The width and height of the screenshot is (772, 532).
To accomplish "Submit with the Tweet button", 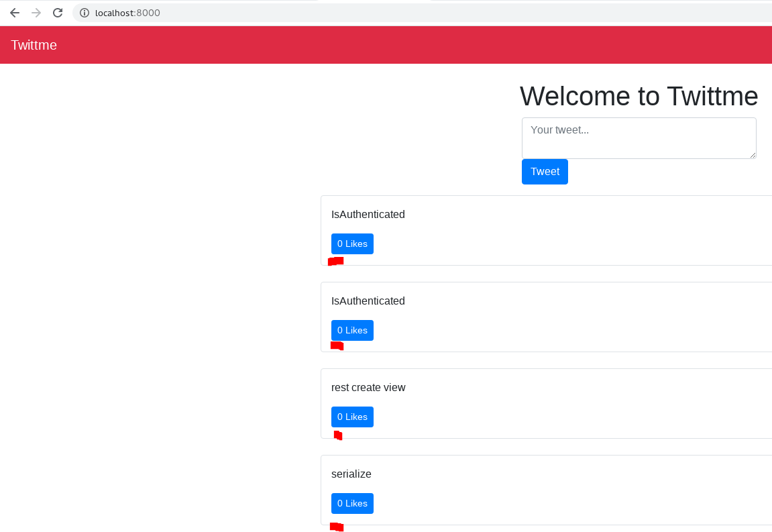I will tap(545, 172).
